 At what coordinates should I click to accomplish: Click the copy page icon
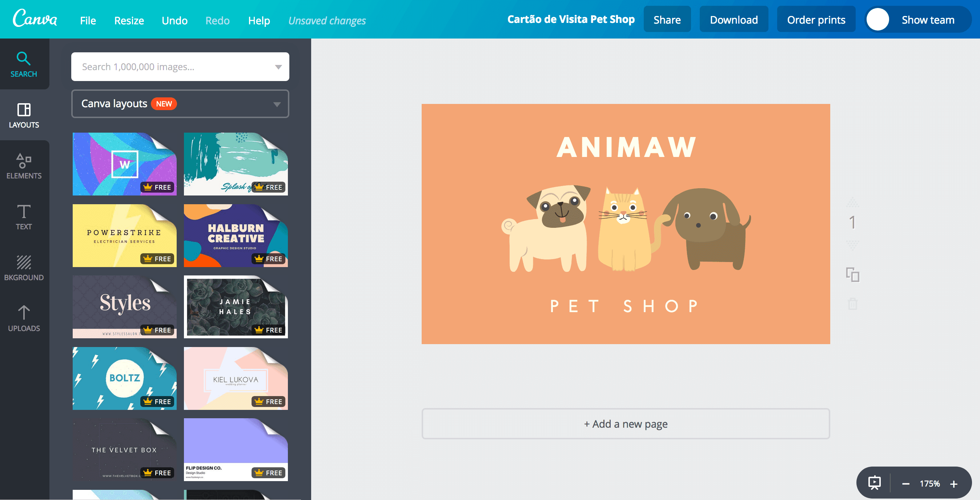[852, 274]
